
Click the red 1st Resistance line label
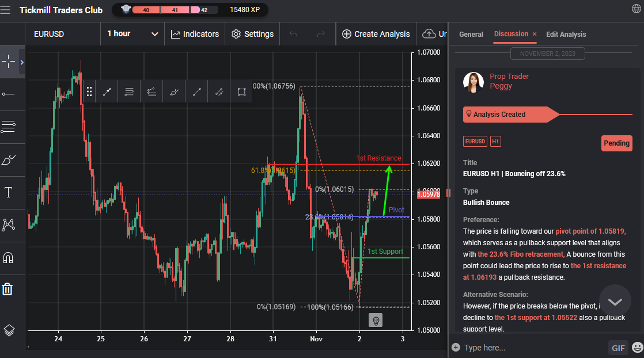378,158
